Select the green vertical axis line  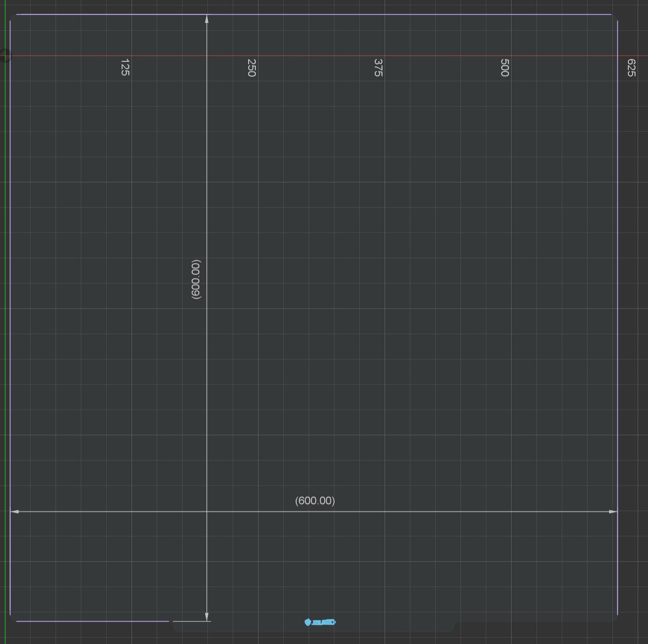pos(5,336)
